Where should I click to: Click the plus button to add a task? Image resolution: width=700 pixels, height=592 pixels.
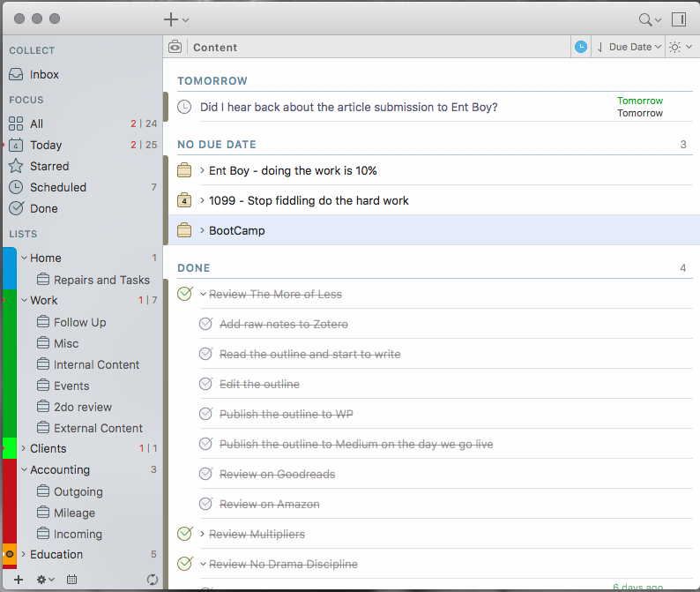click(171, 19)
